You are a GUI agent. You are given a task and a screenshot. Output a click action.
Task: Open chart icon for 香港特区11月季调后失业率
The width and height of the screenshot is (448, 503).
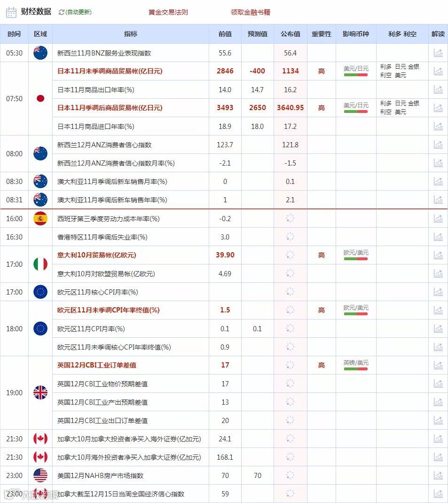[438, 237]
